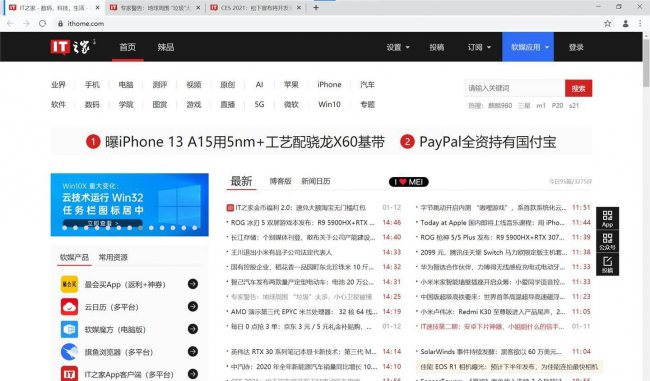
Task: Click arrow button next to IT之家App客户端
Action: [x=193, y=374]
